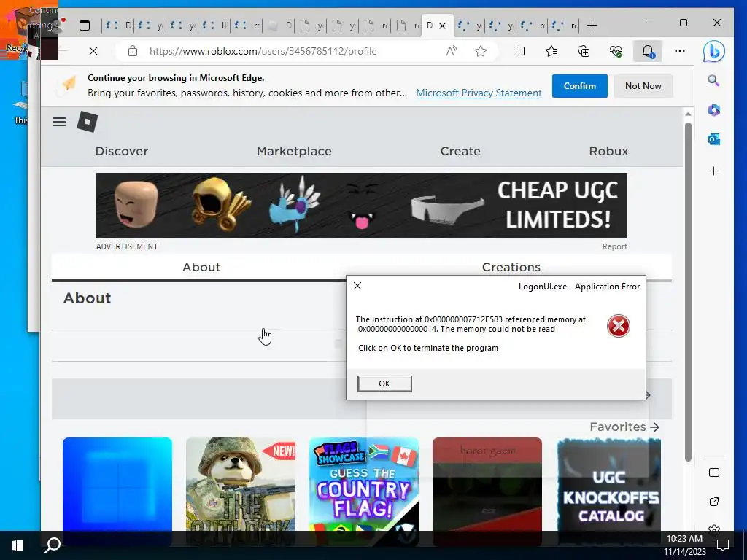Click the page vertical scrollbar

[688, 292]
